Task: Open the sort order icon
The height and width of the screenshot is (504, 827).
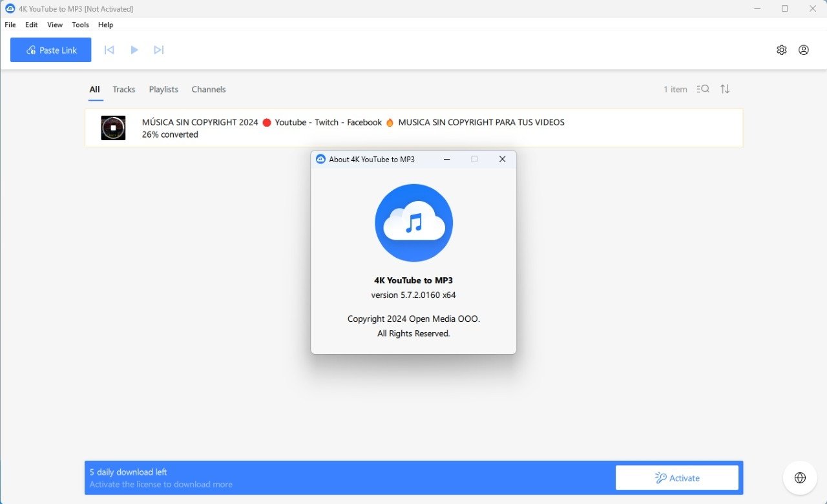Action: (725, 89)
